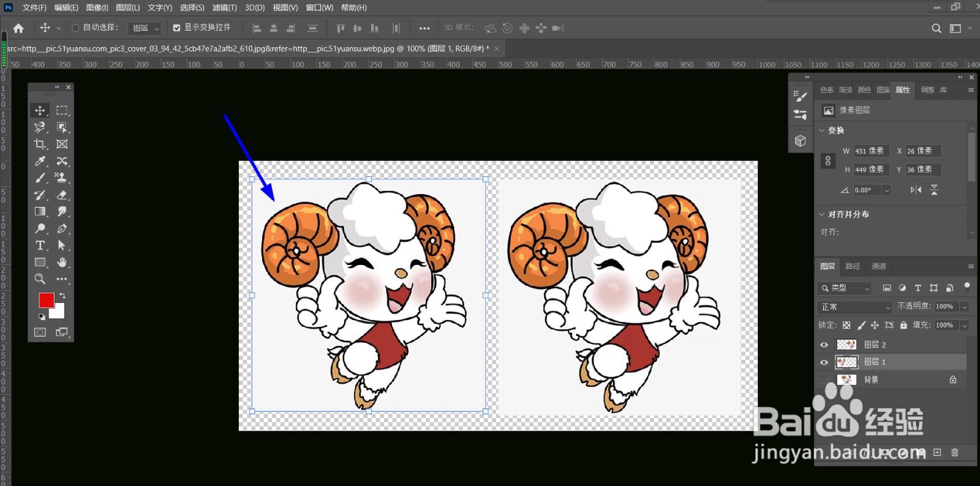Click flip vertical icon in Properties
980x486 pixels.
click(934, 190)
